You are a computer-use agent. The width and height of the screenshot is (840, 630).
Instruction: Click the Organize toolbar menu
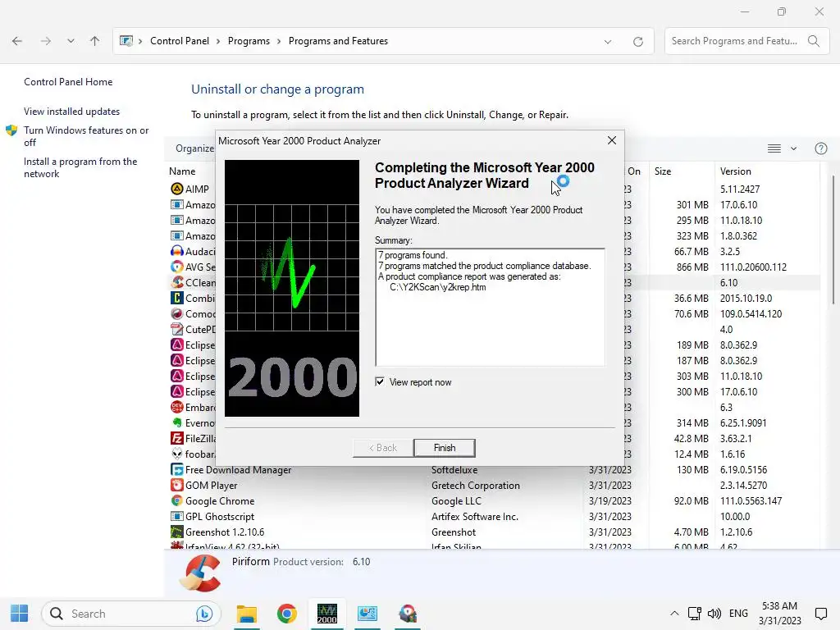tap(194, 148)
